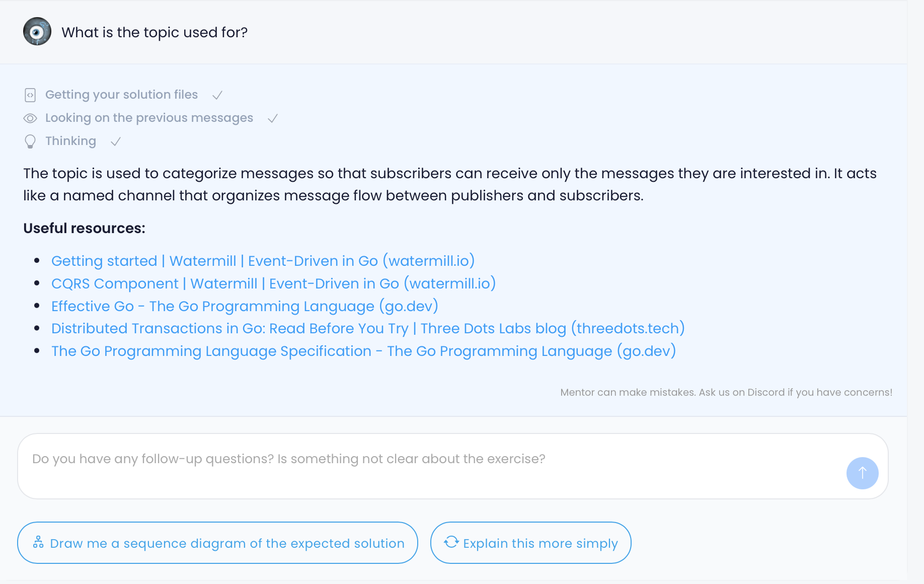Screen dimensions: 924x584
Task: Click the refresh icon on Explain button
Action: click(x=451, y=542)
